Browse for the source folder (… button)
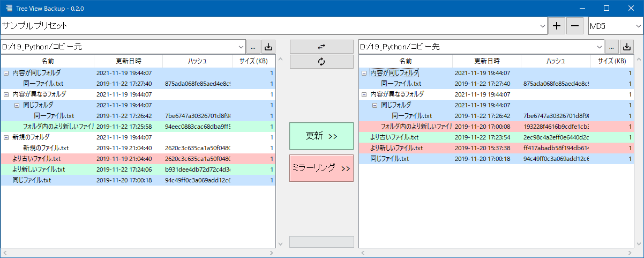Image resolution: width=644 pixels, height=258 pixels. click(x=253, y=47)
